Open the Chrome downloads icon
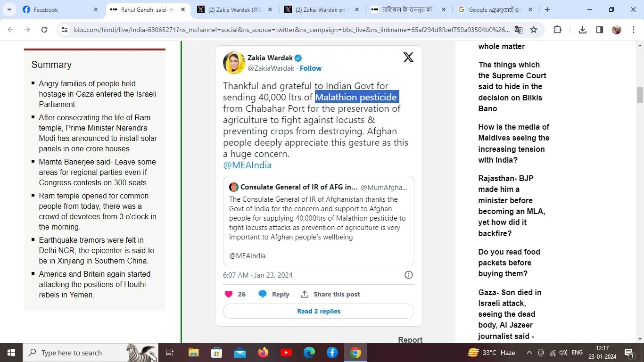 pyautogui.click(x=583, y=30)
